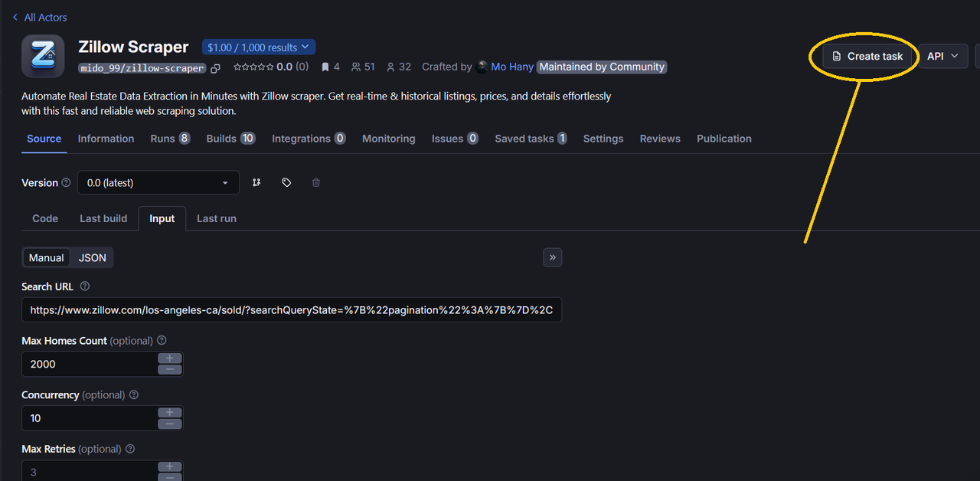Screen dimensions: 980x481
Task: Select the Last build sub-tab
Action: (x=103, y=218)
